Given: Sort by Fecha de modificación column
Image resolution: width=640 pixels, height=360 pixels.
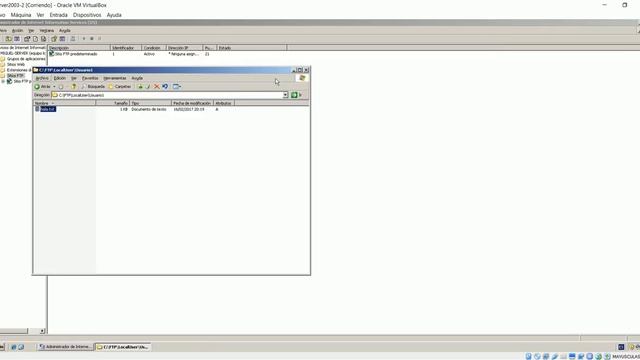Looking at the screenshot, I should coord(192,103).
